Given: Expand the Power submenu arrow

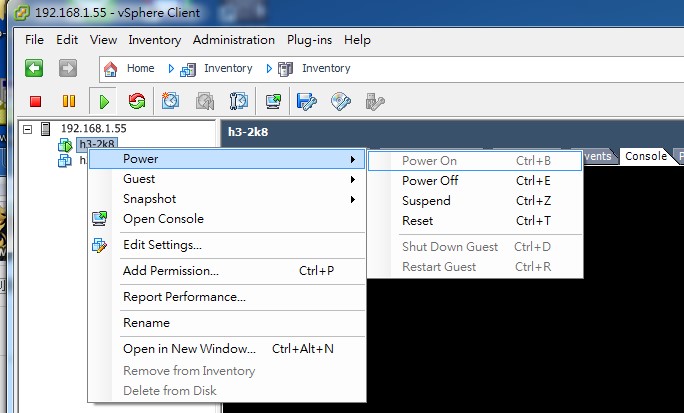Looking at the screenshot, I should [352, 159].
